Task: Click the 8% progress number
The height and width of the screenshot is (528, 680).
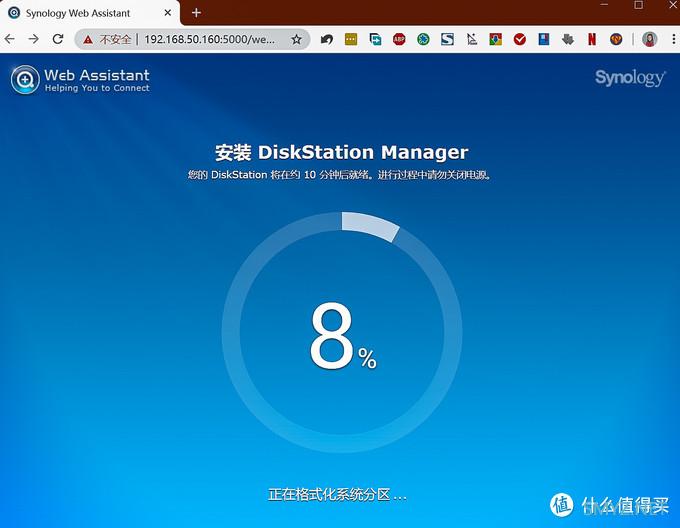Action: (343, 335)
